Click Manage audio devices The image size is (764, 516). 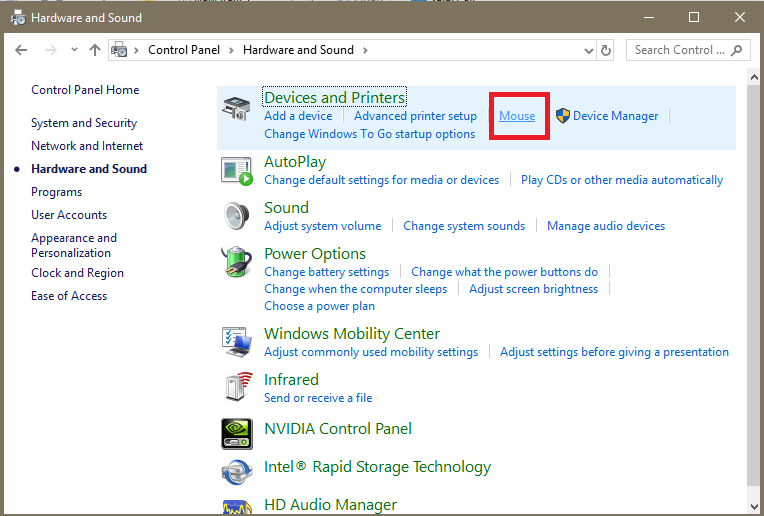click(606, 226)
